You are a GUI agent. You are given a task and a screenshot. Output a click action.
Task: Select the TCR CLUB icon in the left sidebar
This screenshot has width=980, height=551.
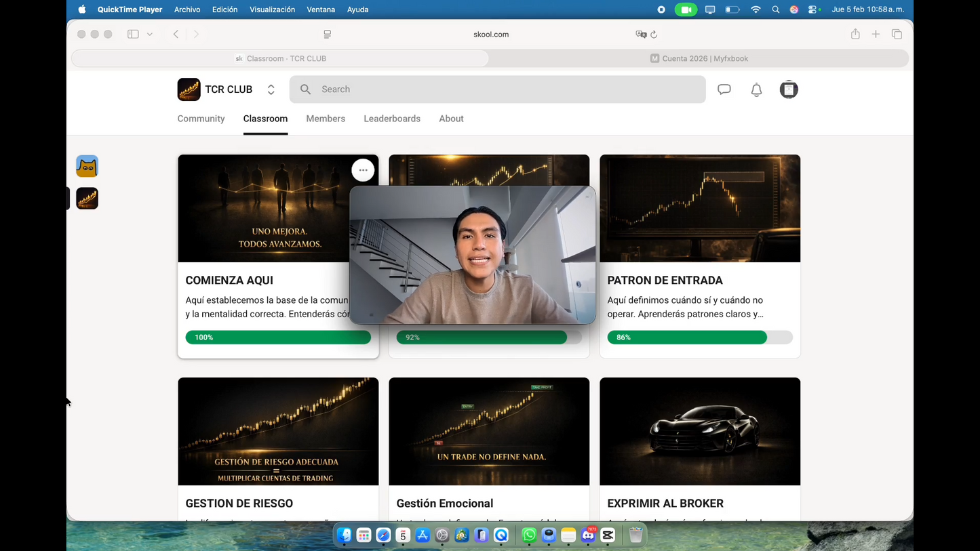coord(87,198)
